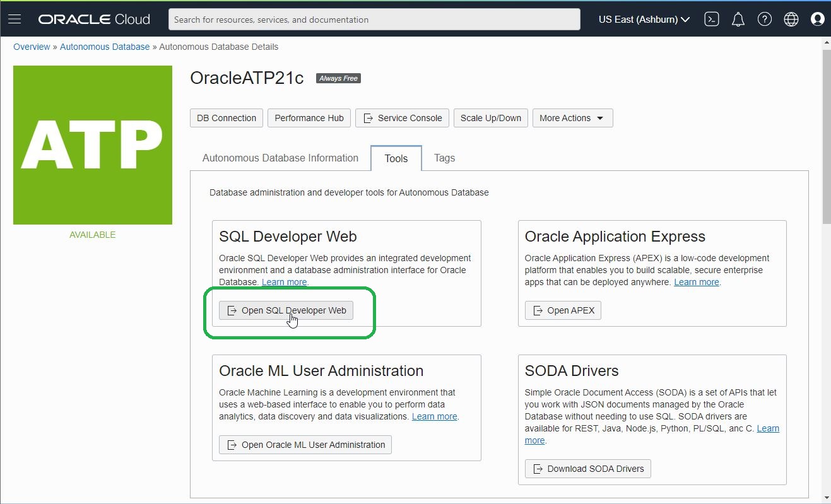Switch to the Tags tab
831x504 pixels.
[x=444, y=158]
